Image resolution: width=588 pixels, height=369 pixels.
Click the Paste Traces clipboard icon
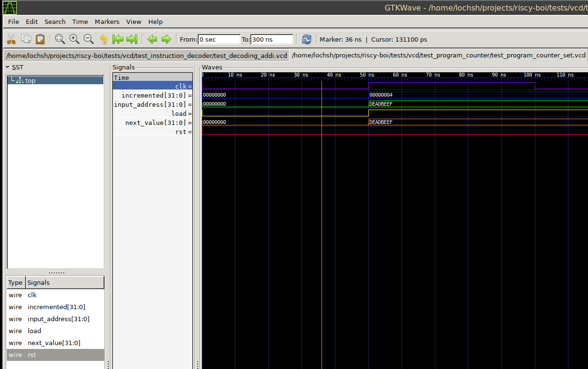pyautogui.click(x=40, y=39)
